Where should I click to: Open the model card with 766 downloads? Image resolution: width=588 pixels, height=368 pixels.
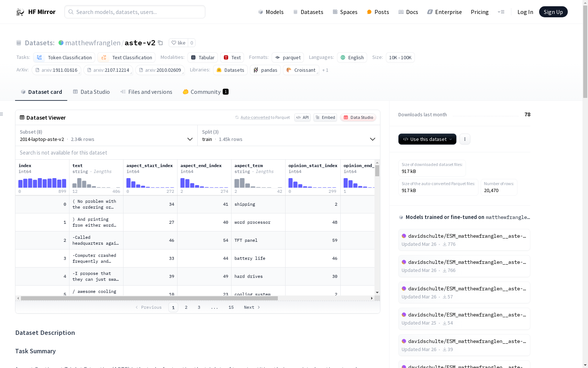(x=464, y=266)
